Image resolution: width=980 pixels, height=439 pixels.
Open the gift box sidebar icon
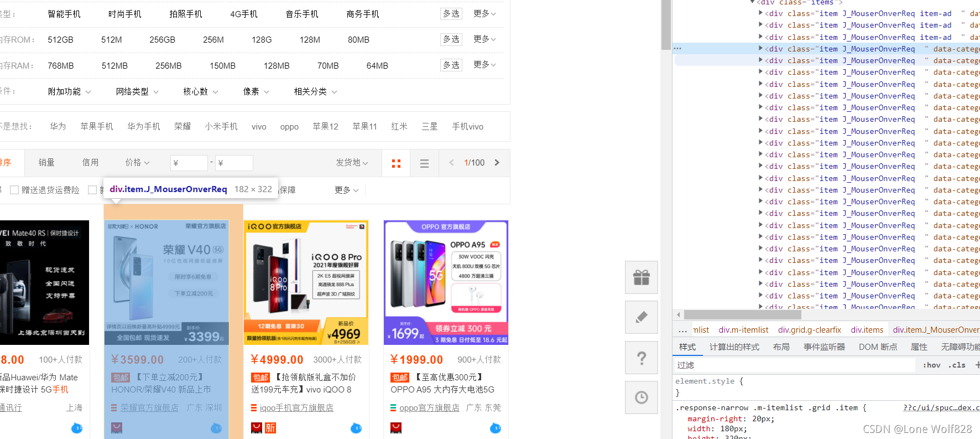pyautogui.click(x=642, y=277)
